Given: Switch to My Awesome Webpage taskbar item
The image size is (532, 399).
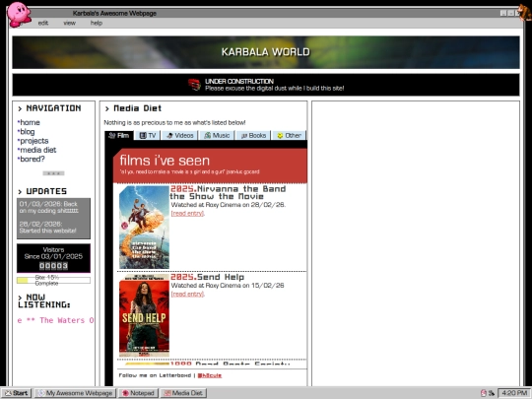Looking at the screenshot, I should pyautogui.click(x=75, y=393).
